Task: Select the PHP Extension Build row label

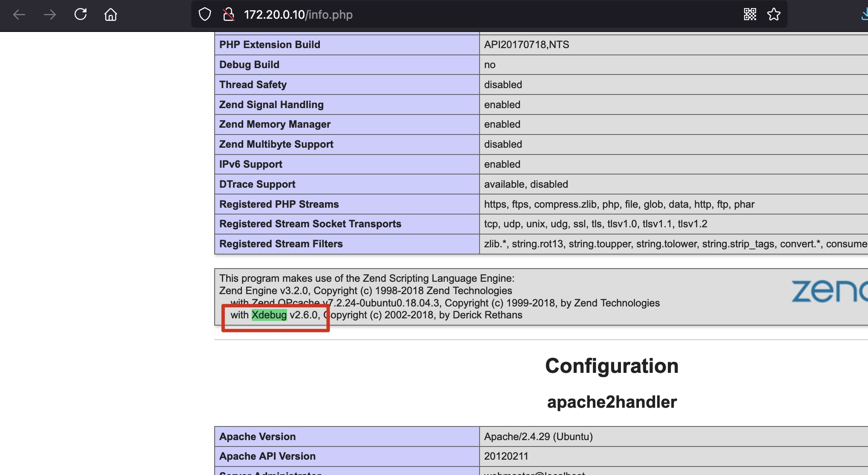Action: (x=270, y=45)
